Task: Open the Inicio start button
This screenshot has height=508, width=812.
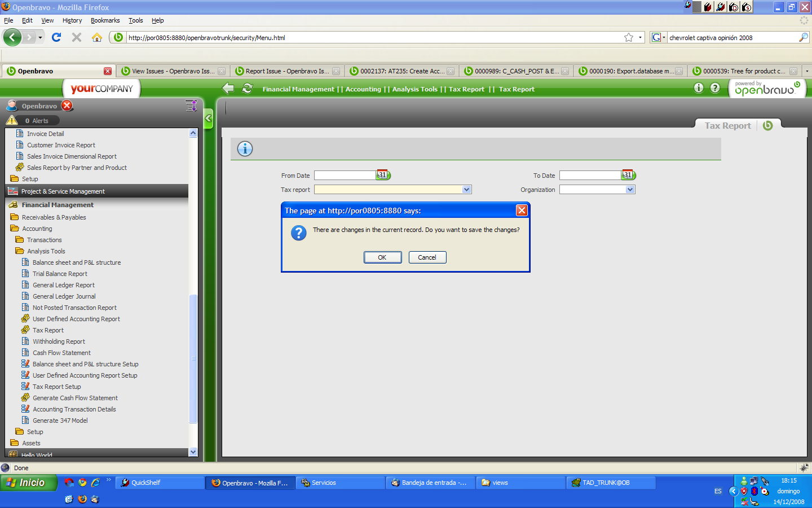Action: click(29, 483)
